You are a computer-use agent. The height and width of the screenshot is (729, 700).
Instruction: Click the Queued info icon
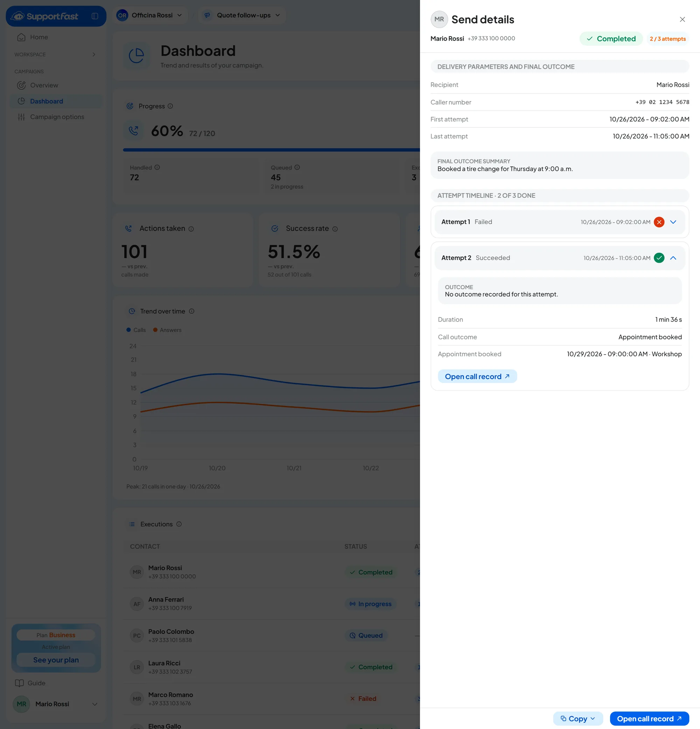[297, 167]
